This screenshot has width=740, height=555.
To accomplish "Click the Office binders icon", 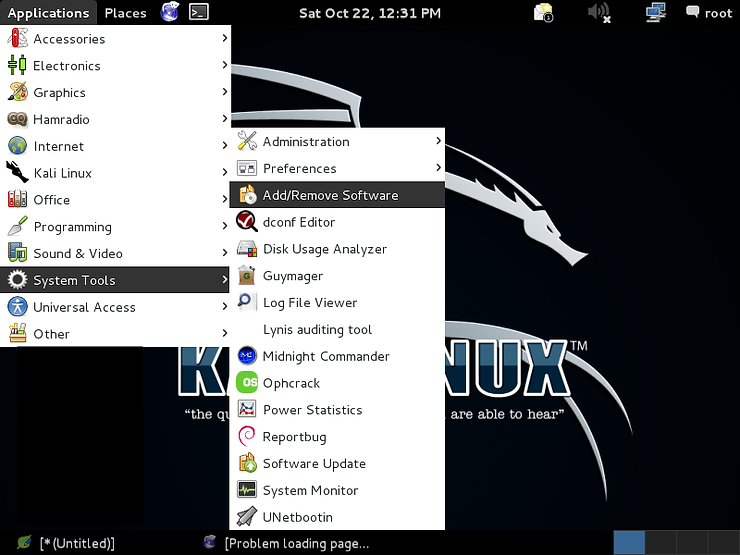I will point(17,199).
